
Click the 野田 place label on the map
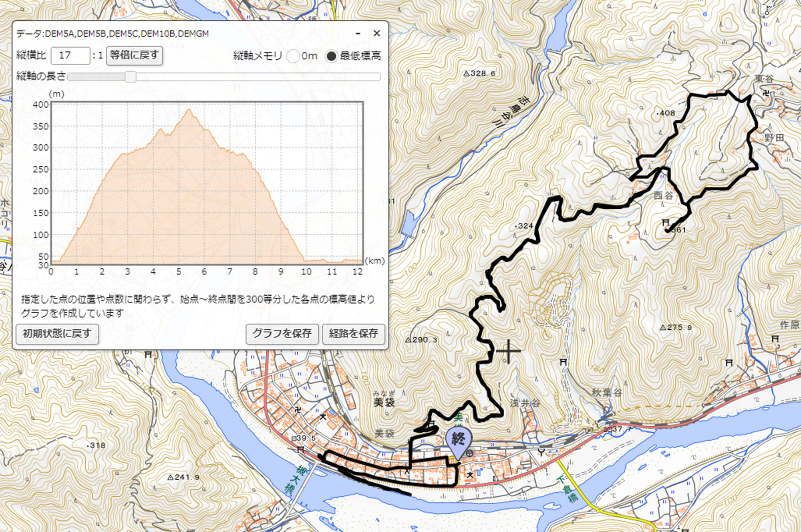[x=774, y=138]
